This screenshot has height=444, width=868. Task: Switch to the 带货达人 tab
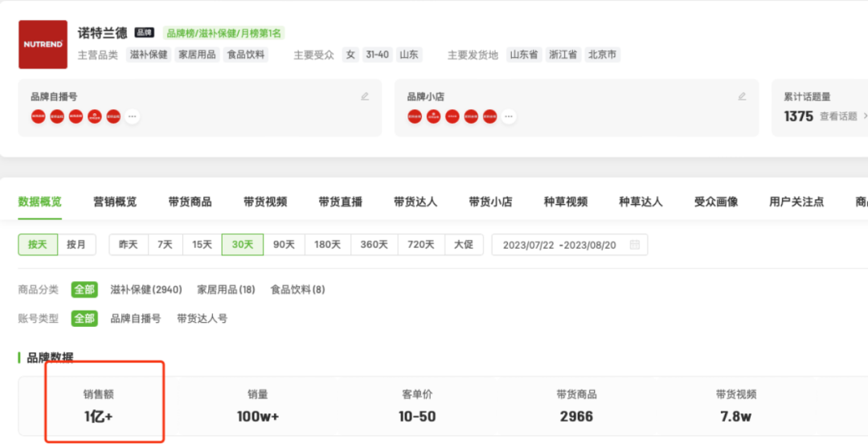coord(416,202)
